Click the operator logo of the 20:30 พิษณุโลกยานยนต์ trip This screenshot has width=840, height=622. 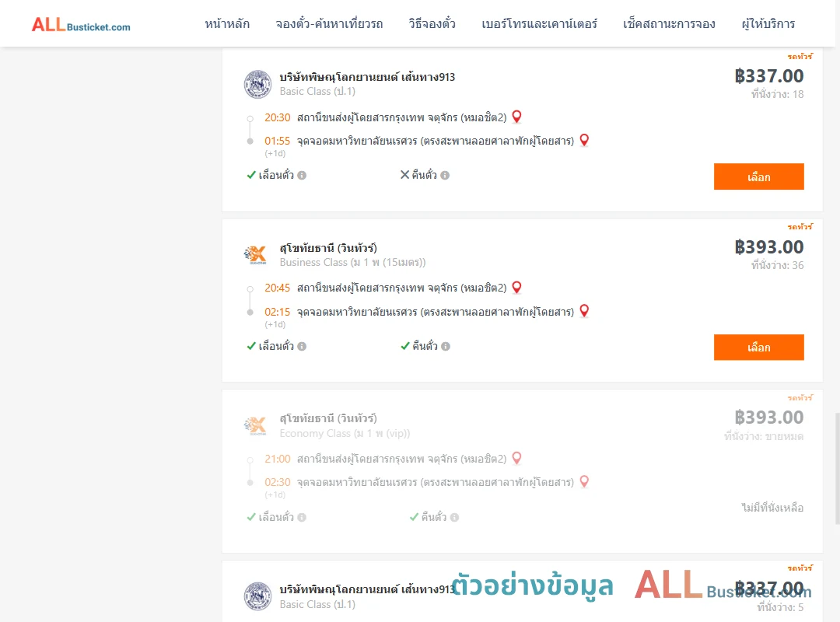click(x=257, y=84)
